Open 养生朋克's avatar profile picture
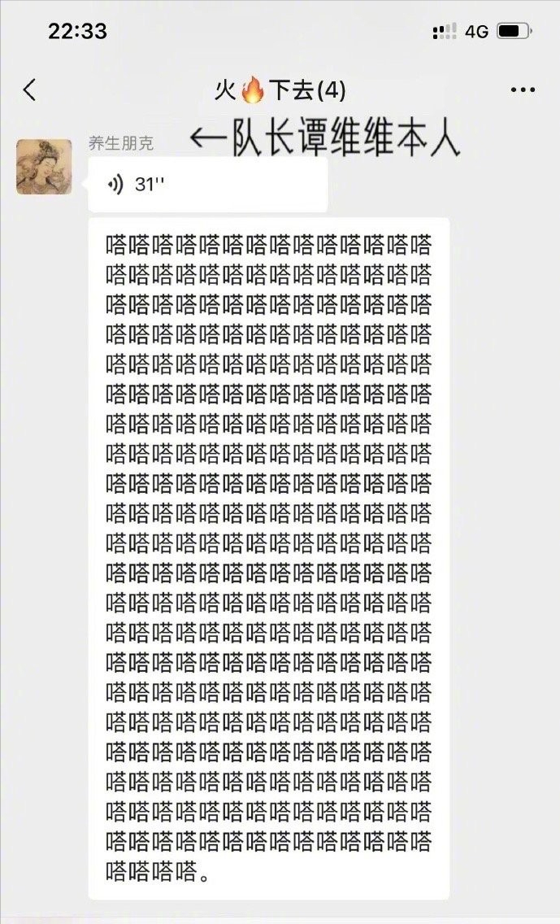Viewport: 560px width, 924px height. click(x=44, y=167)
